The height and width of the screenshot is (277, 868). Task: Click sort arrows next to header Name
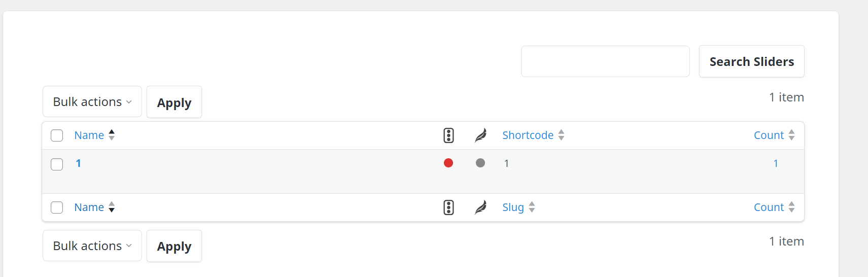(112, 135)
